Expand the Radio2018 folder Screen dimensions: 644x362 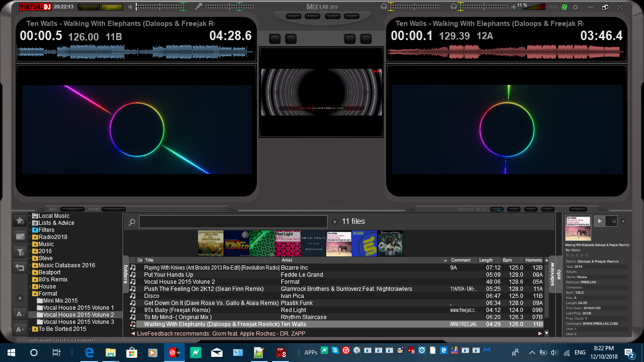coord(30,237)
